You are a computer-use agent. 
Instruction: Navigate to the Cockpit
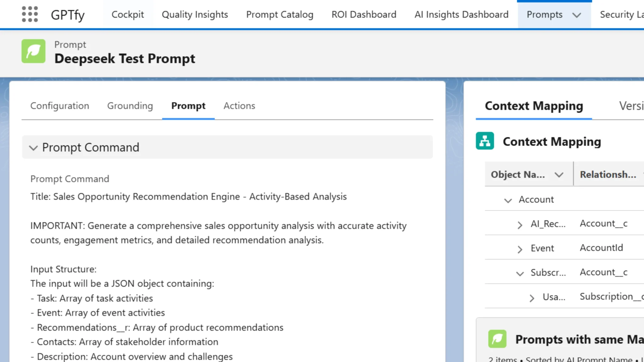coord(128,14)
